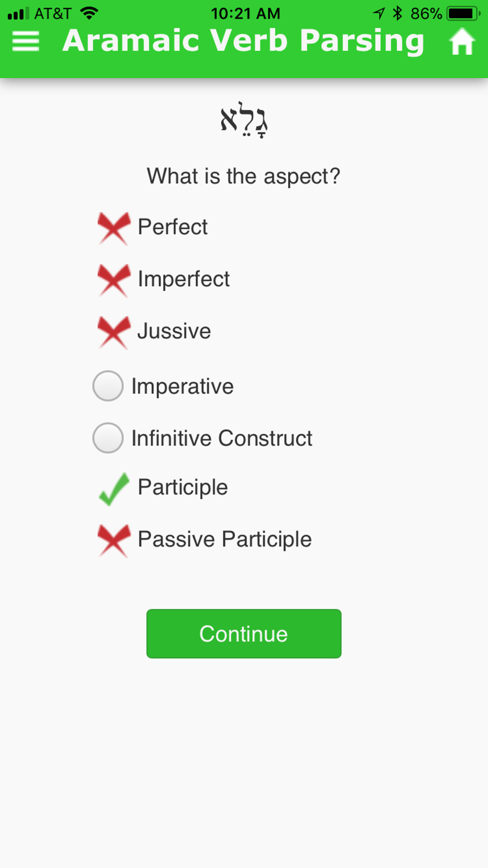Viewport: 488px width, 868px height.
Task: Tap the Wi-Fi icon in status bar
Action: [89, 13]
